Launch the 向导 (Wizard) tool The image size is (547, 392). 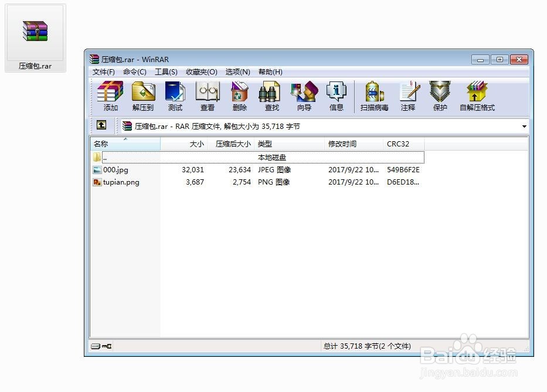(304, 96)
